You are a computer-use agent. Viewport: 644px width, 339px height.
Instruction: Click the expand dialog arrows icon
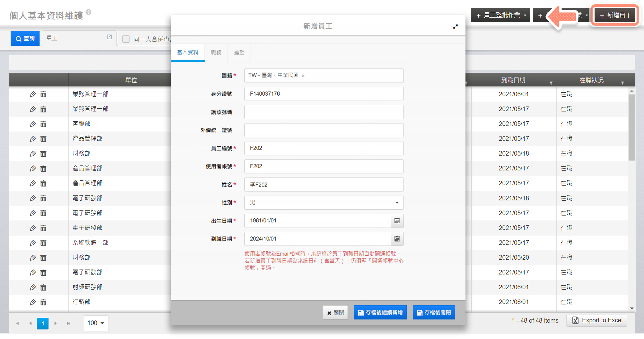pyautogui.click(x=455, y=27)
